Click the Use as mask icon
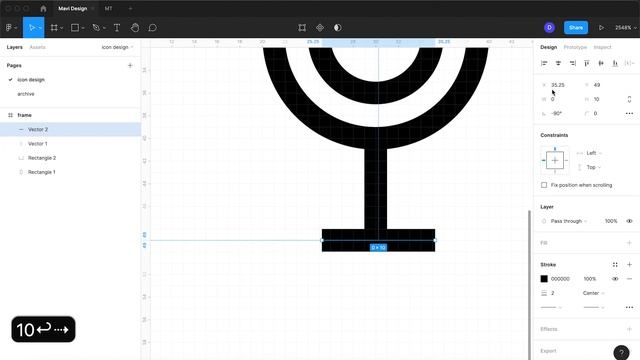640x360 pixels. 338,28
